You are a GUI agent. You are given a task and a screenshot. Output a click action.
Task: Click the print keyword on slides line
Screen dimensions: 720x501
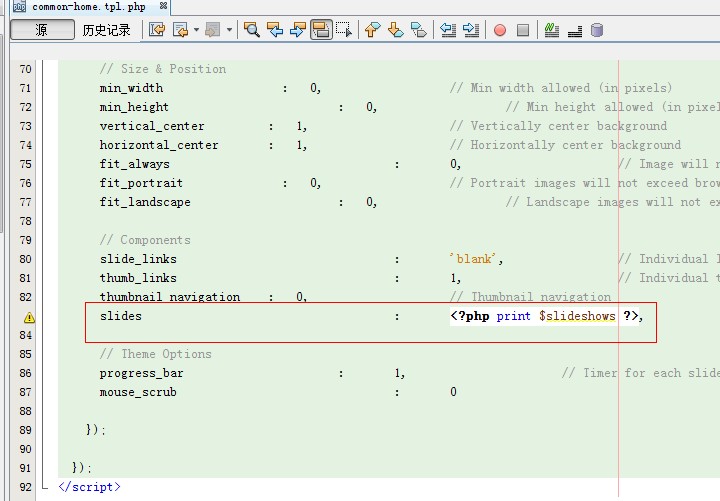click(513, 316)
